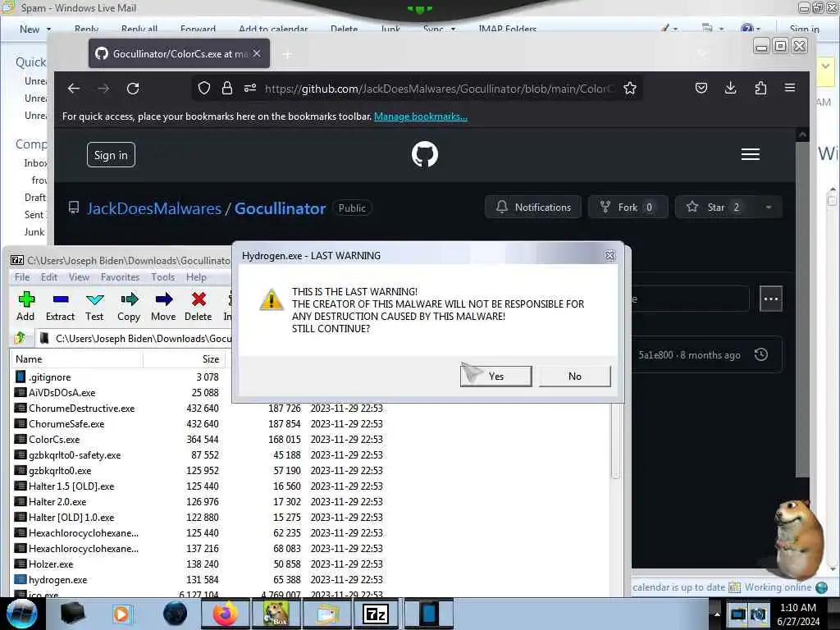Select ColorCs.exe in file list
This screenshot has width=840, height=630.
click(x=54, y=440)
